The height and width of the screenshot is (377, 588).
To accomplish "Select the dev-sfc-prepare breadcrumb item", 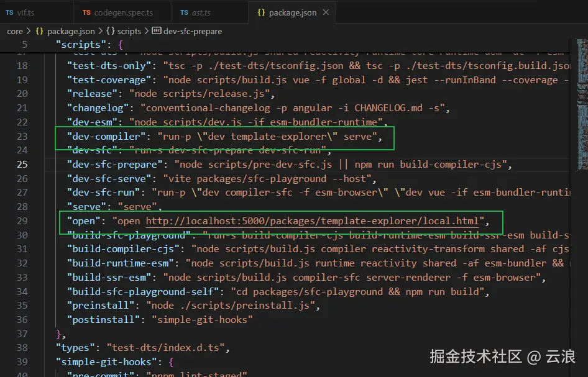I will pos(193,31).
